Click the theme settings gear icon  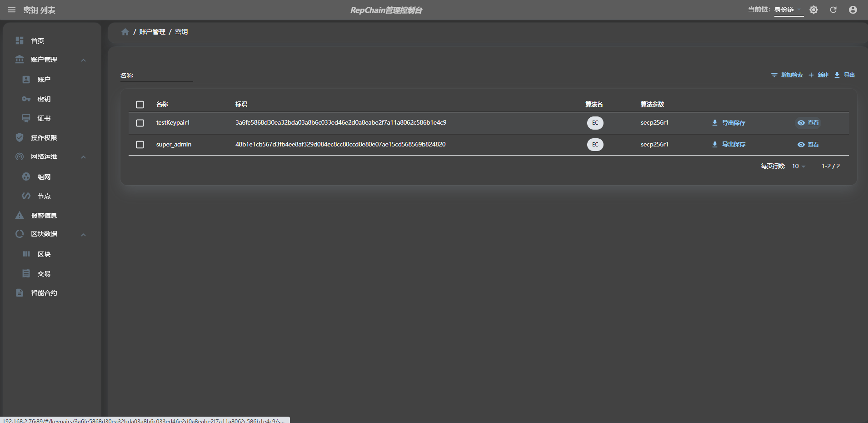(813, 10)
